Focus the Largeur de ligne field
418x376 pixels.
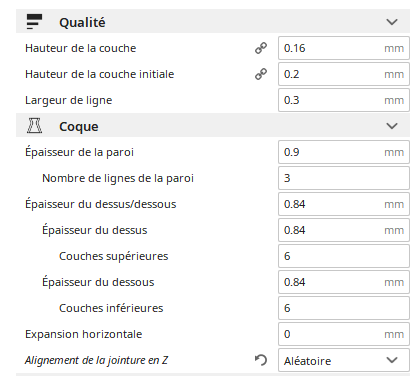(x=344, y=100)
